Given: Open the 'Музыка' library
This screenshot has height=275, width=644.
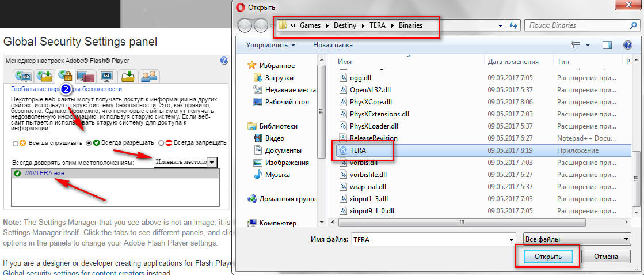Looking at the screenshot, I should pyautogui.click(x=272, y=175).
